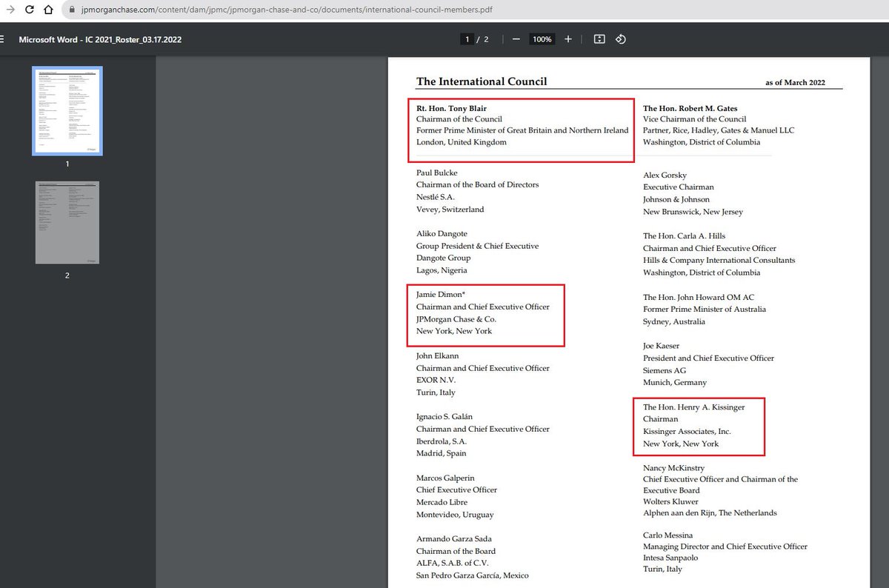
Task: Click the browser address bar URL
Action: (286, 10)
